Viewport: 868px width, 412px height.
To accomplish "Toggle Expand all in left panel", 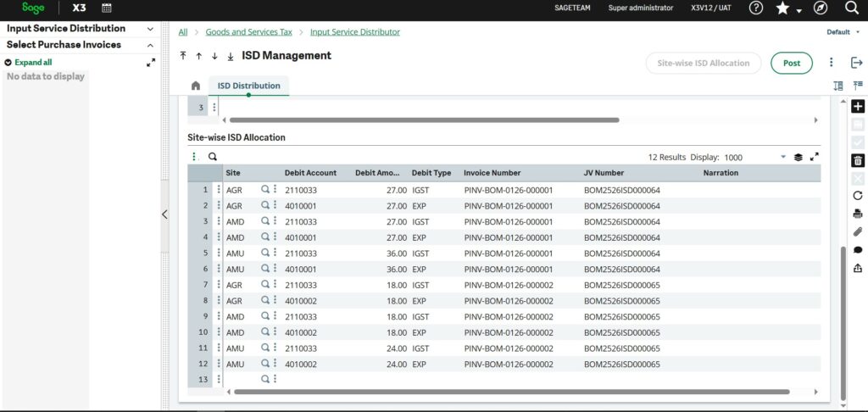I will click(32, 63).
